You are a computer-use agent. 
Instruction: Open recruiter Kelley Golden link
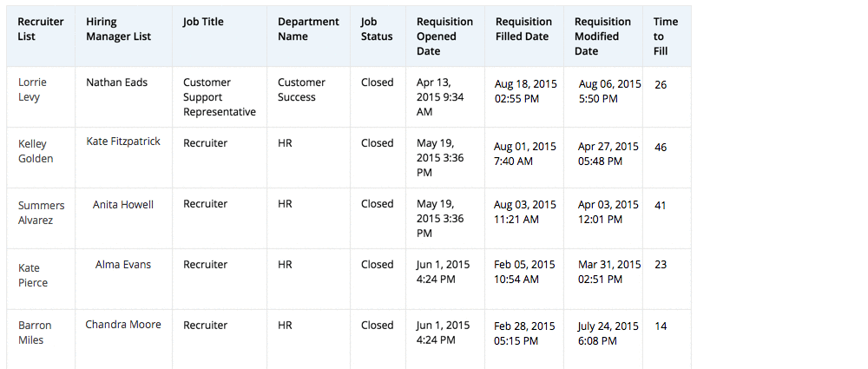click(x=36, y=151)
